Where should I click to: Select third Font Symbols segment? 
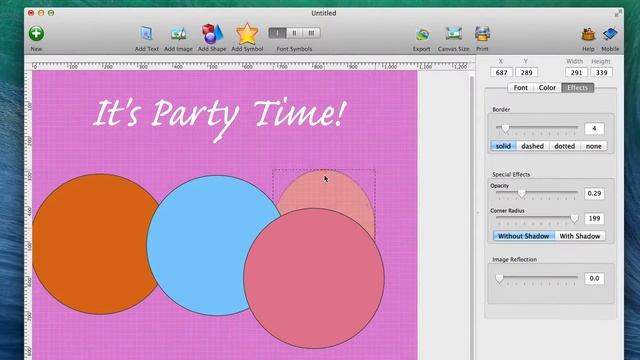coord(311,33)
